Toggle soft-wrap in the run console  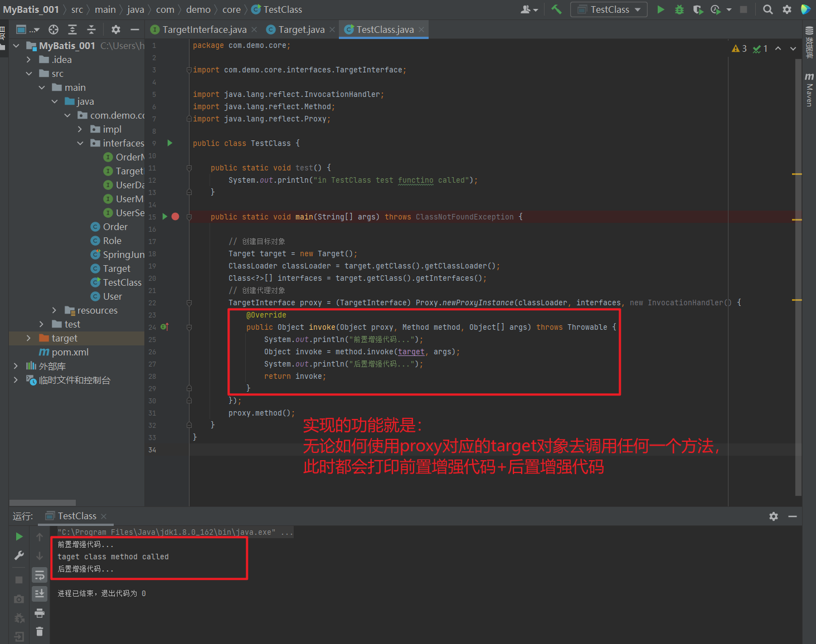click(39, 575)
